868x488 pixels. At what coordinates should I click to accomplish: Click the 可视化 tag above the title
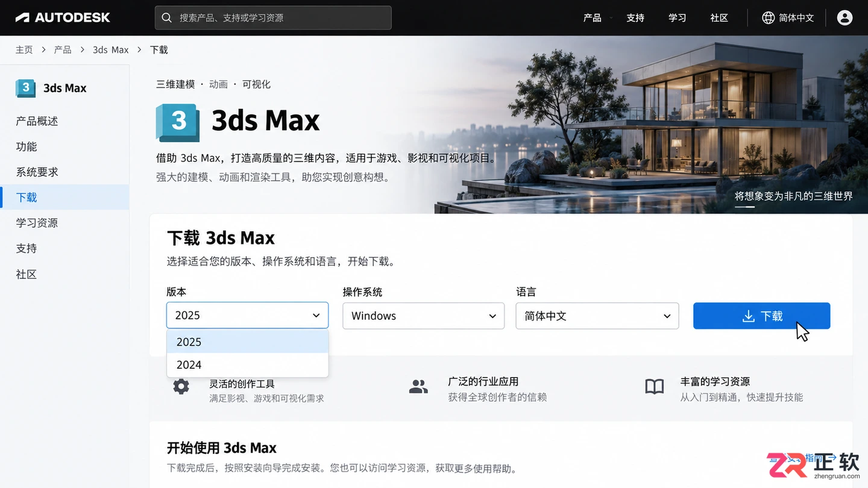pyautogui.click(x=256, y=84)
